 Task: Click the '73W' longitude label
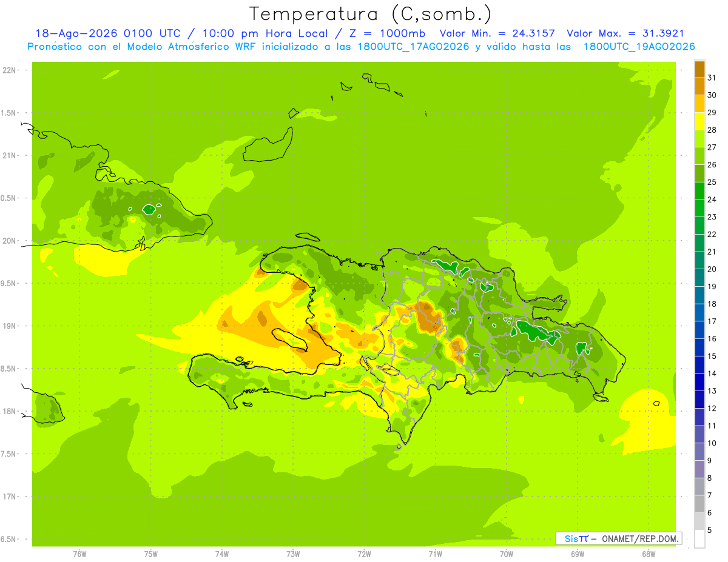click(293, 554)
